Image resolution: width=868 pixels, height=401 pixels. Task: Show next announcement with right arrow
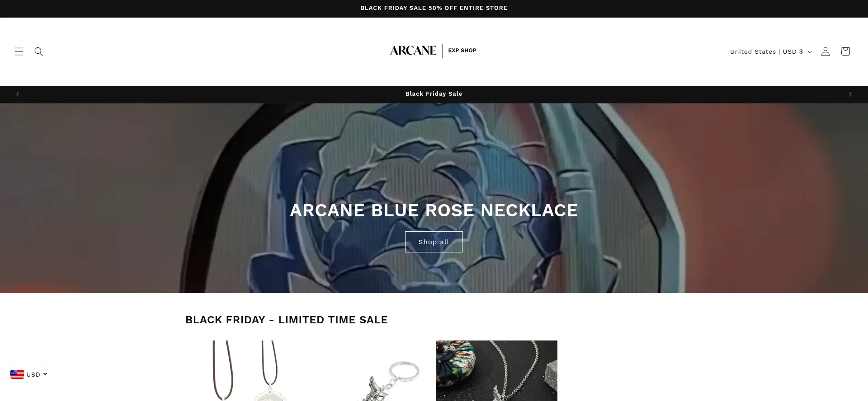point(850,94)
